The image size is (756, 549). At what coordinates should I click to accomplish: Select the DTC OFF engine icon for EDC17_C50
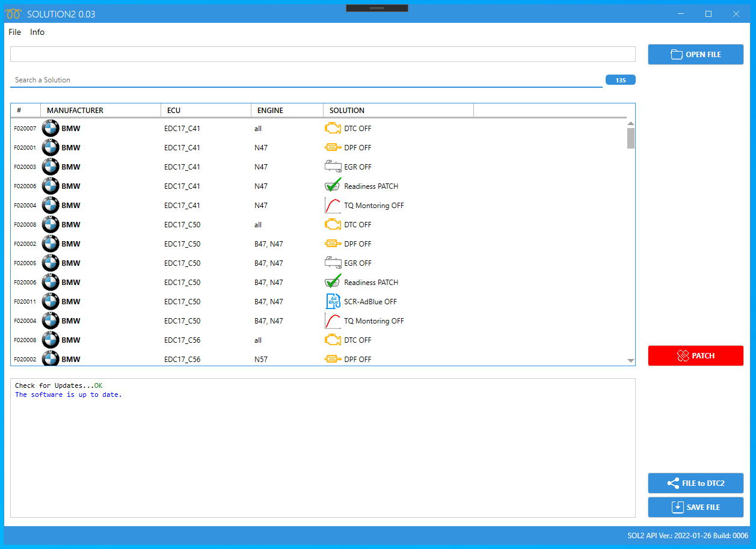click(333, 224)
